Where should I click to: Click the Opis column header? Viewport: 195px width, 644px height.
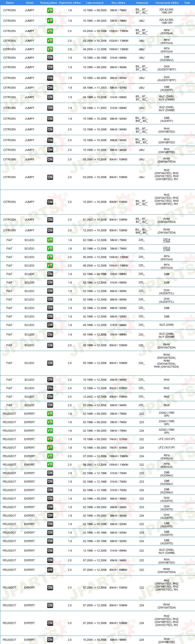click(x=187, y=3)
